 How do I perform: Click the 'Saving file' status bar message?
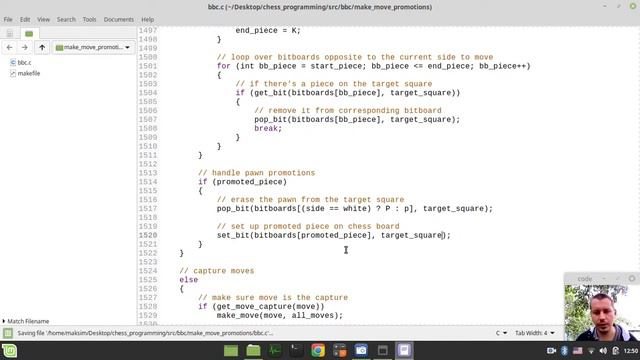pyautogui.click(x=145, y=333)
